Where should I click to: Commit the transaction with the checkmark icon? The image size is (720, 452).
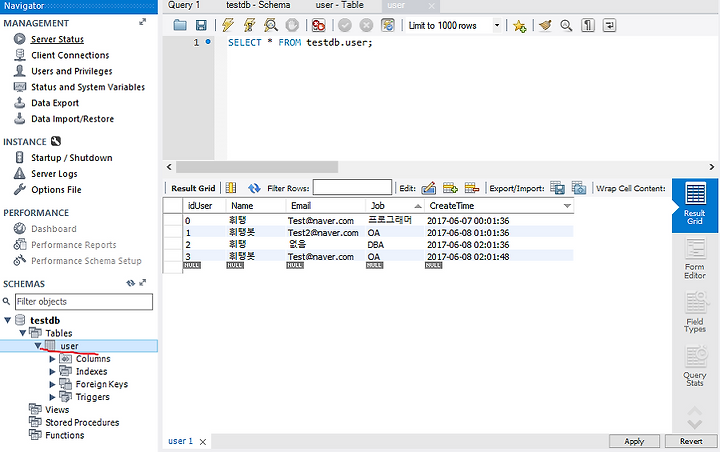(345, 25)
